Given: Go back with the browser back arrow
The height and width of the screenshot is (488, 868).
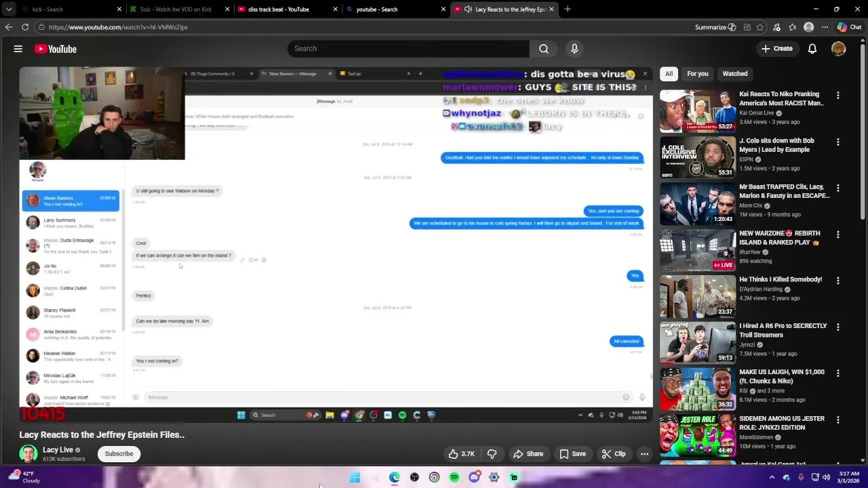Looking at the screenshot, I should (x=9, y=27).
